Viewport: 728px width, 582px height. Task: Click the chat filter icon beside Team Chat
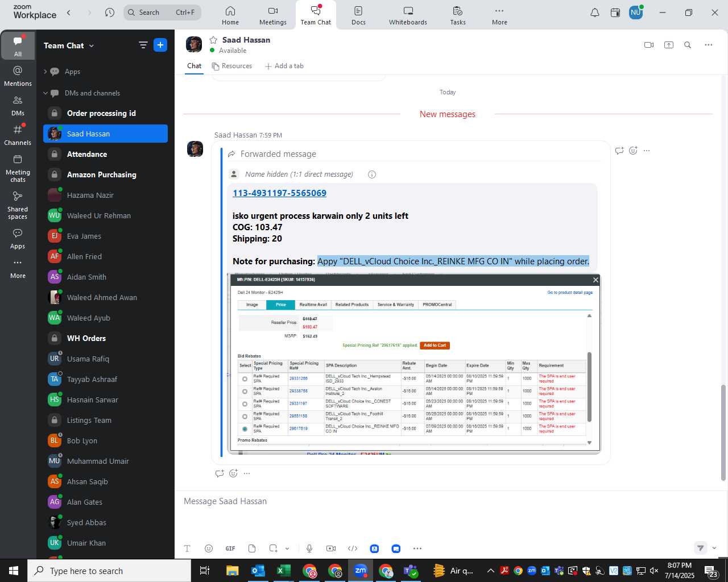coord(143,45)
